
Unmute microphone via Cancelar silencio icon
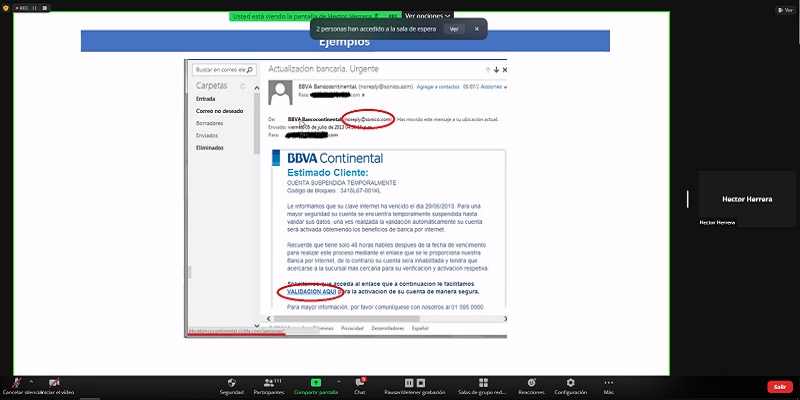(17, 383)
